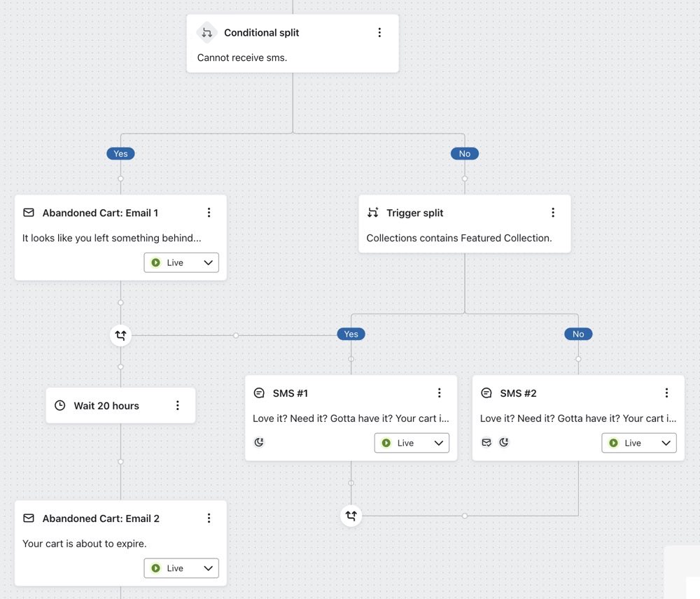700x599 pixels.
Task: Click the connector dot above the Trigger split card
Action: click(464, 178)
